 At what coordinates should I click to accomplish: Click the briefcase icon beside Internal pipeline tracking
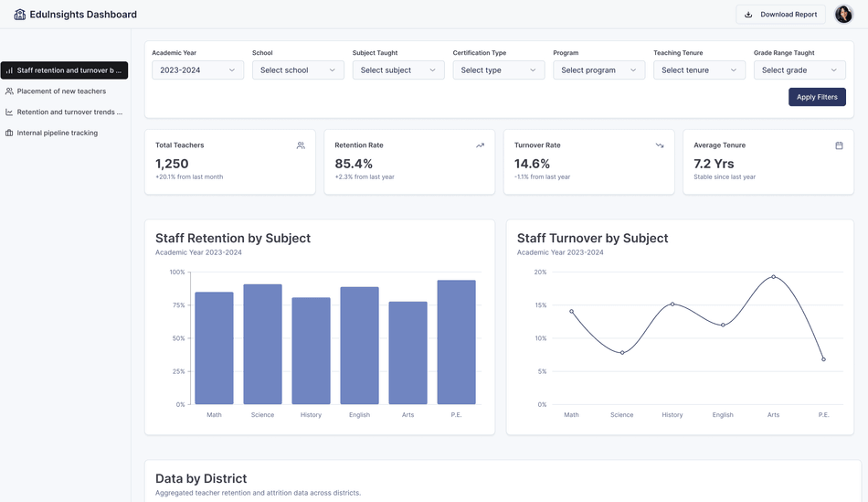(x=9, y=134)
